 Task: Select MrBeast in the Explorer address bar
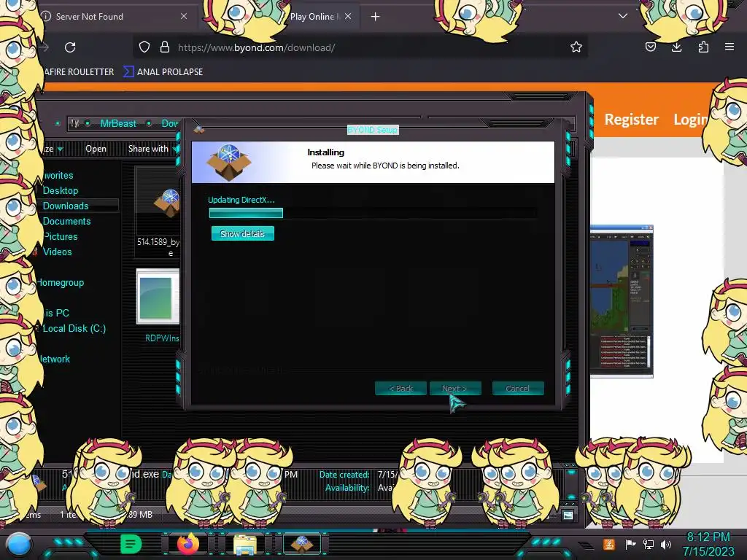118,123
